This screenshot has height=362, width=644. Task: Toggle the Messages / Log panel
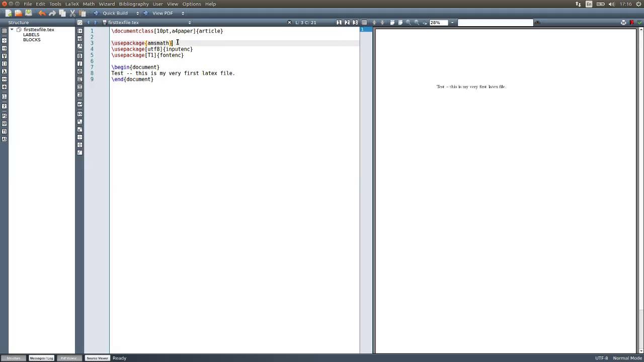(x=41, y=358)
